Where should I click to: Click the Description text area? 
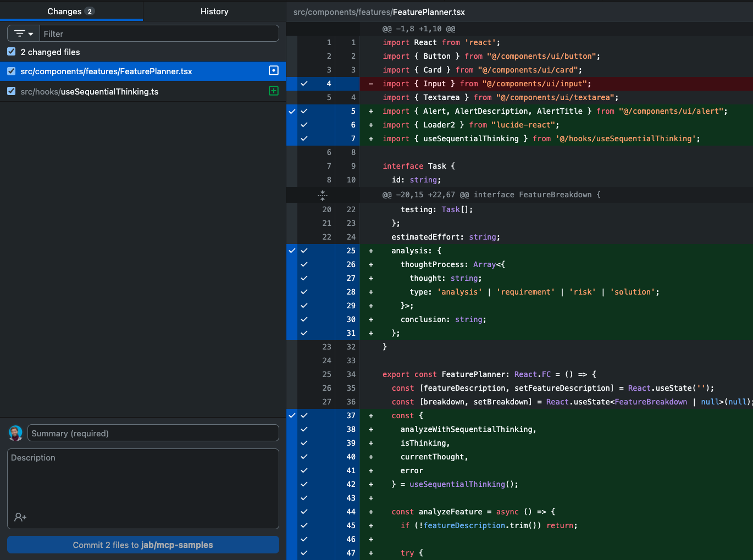tap(143, 489)
